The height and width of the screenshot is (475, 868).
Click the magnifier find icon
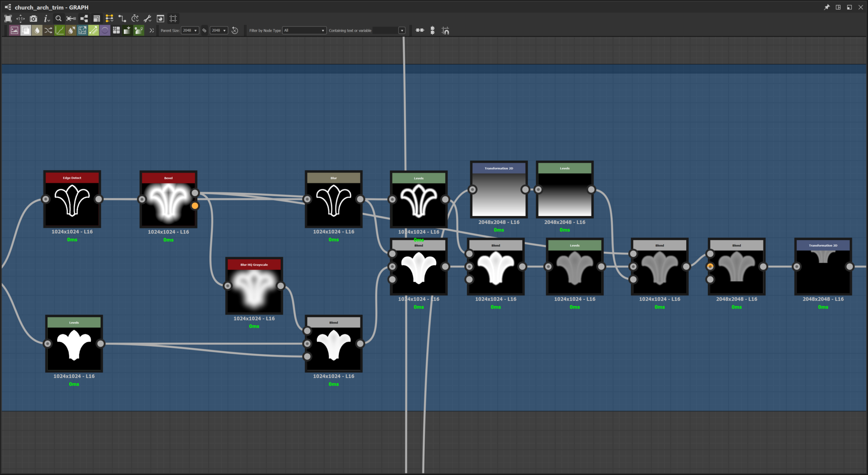pyautogui.click(x=59, y=19)
